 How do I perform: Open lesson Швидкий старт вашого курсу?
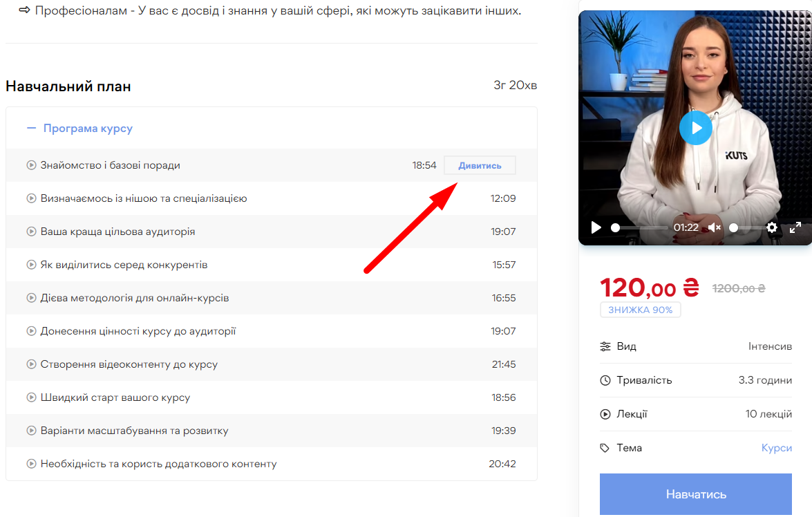pos(115,397)
